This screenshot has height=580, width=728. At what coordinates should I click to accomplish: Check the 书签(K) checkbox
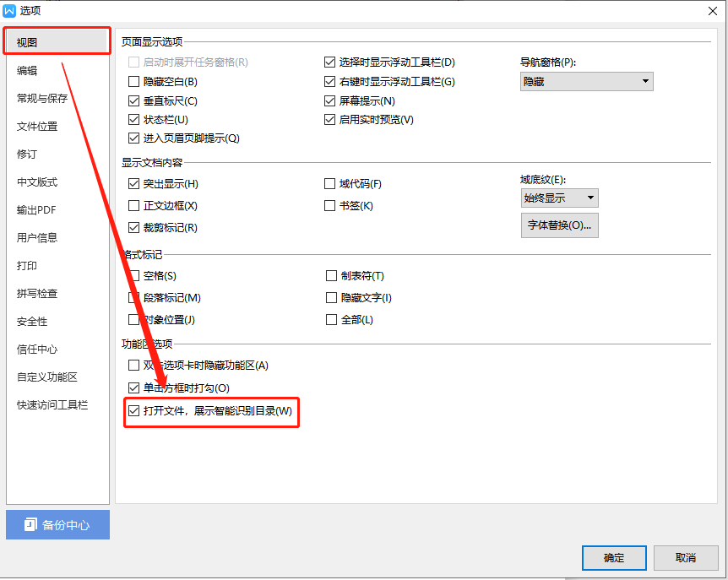click(329, 205)
